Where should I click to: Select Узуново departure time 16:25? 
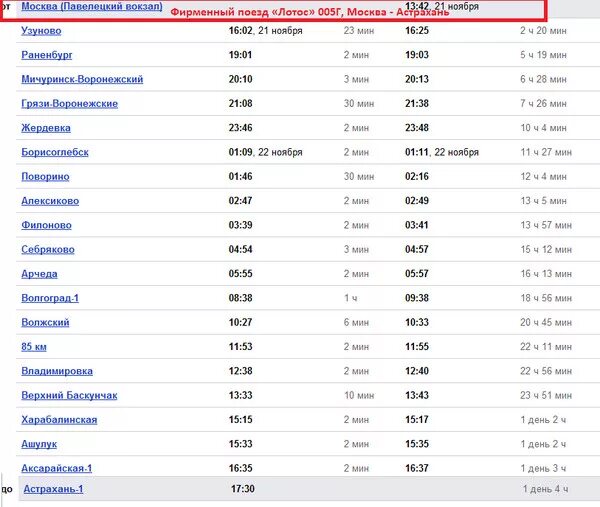point(417,31)
